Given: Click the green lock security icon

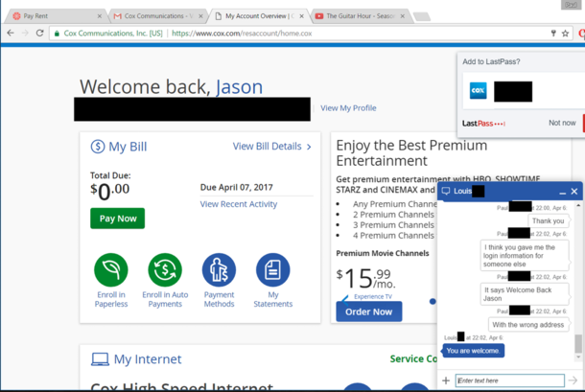Looking at the screenshot, I should (x=57, y=34).
